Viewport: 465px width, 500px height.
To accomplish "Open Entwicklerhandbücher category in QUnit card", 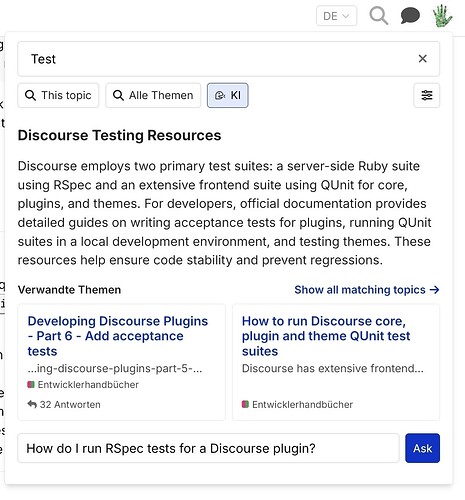I will tap(297, 404).
